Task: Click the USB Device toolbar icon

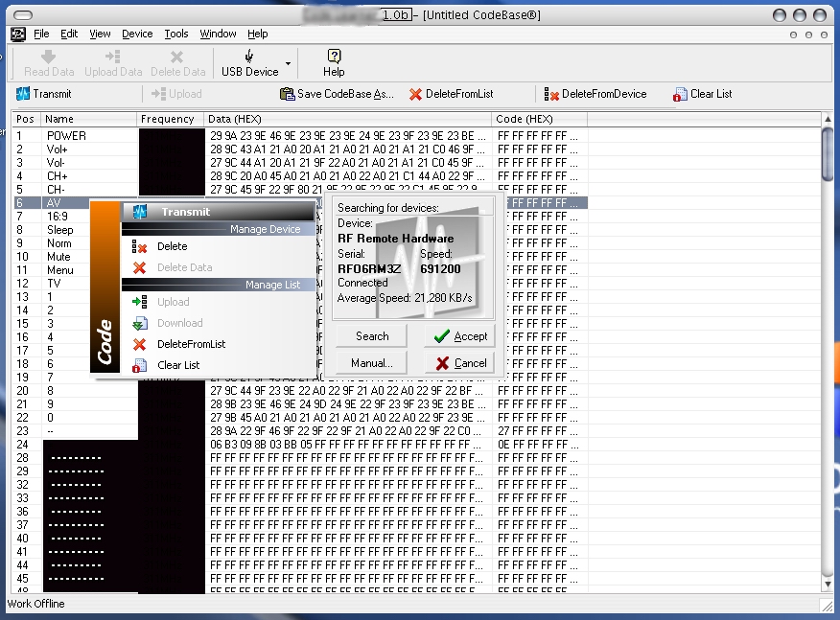Action: coord(249,57)
